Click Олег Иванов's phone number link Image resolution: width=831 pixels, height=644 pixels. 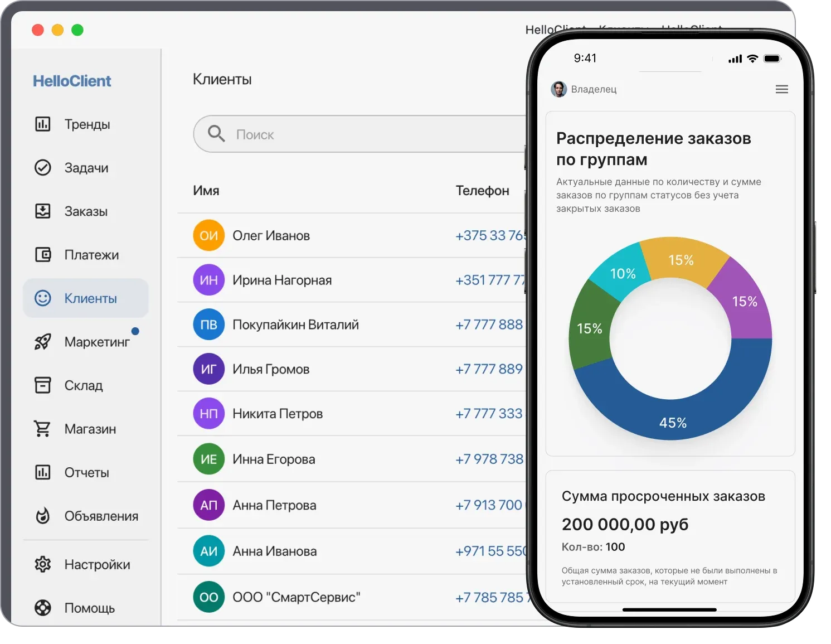click(x=489, y=235)
